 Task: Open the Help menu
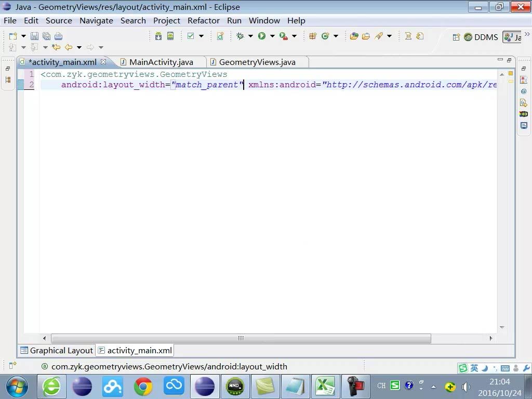pos(296,21)
